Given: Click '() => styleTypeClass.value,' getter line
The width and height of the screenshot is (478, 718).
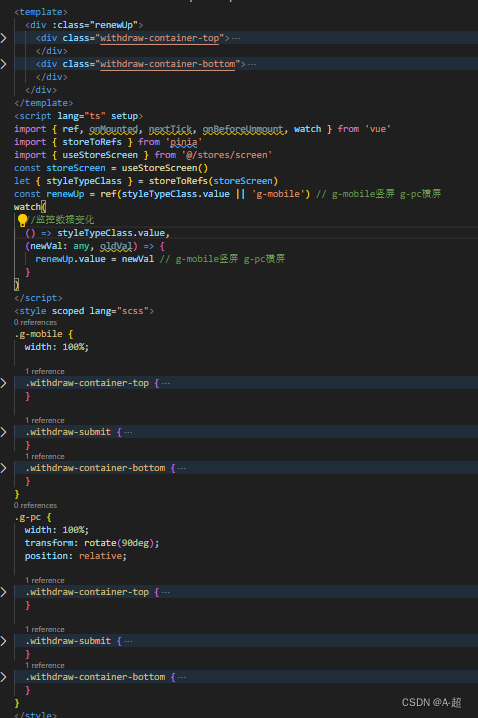Looking at the screenshot, I should tap(98, 233).
